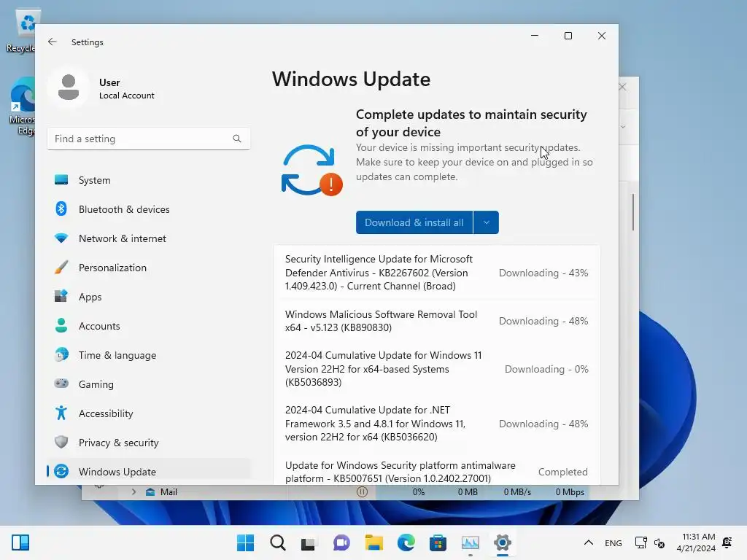Open the clock and date flyout
747x560 pixels.
[x=696, y=542]
